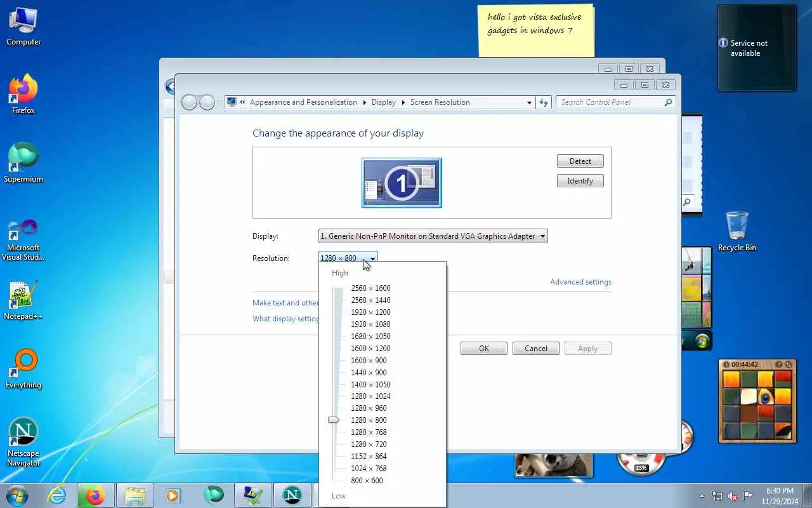Switch to Firefox in the taskbar
Screen dimensions: 812x508
click(x=96, y=495)
